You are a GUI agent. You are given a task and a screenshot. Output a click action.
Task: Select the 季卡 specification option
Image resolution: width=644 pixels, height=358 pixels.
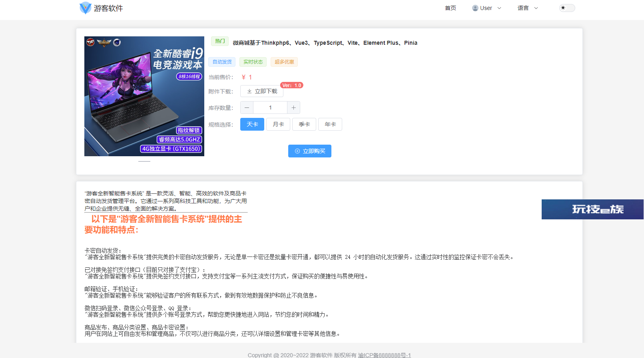pos(304,124)
